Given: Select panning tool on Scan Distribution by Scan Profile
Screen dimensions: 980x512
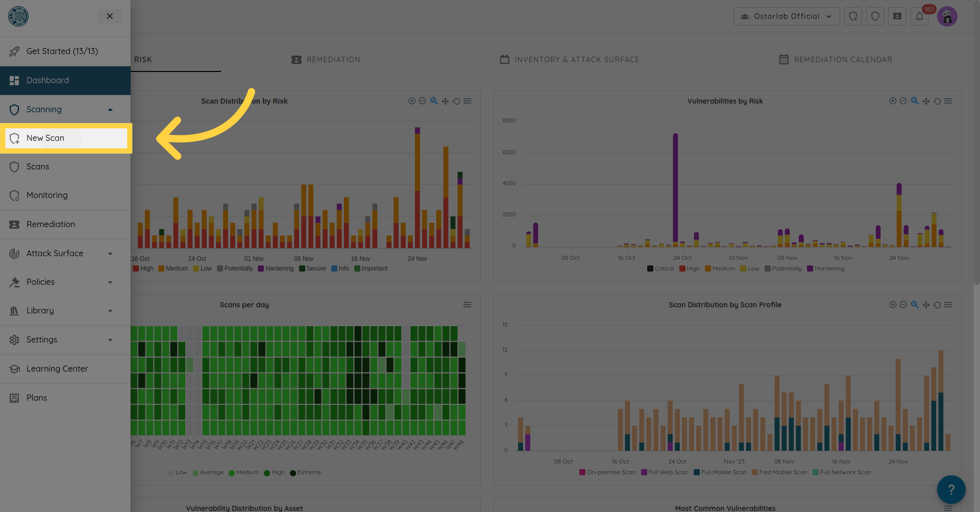Looking at the screenshot, I should [x=926, y=305].
